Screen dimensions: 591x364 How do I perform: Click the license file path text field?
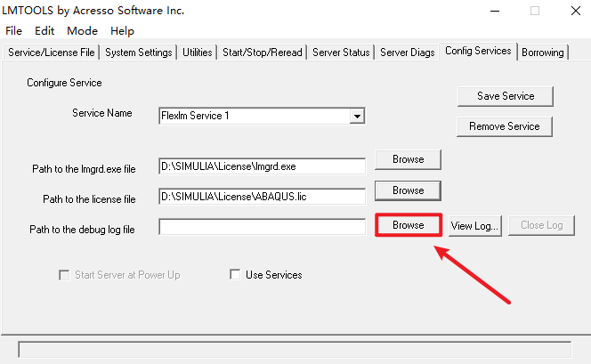coord(262,197)
